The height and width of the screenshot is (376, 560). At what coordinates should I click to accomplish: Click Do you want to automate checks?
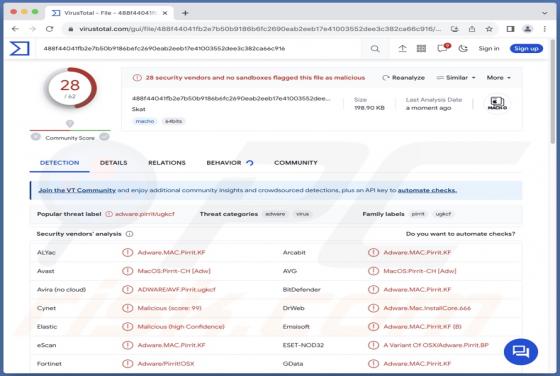tap(460, 234)
